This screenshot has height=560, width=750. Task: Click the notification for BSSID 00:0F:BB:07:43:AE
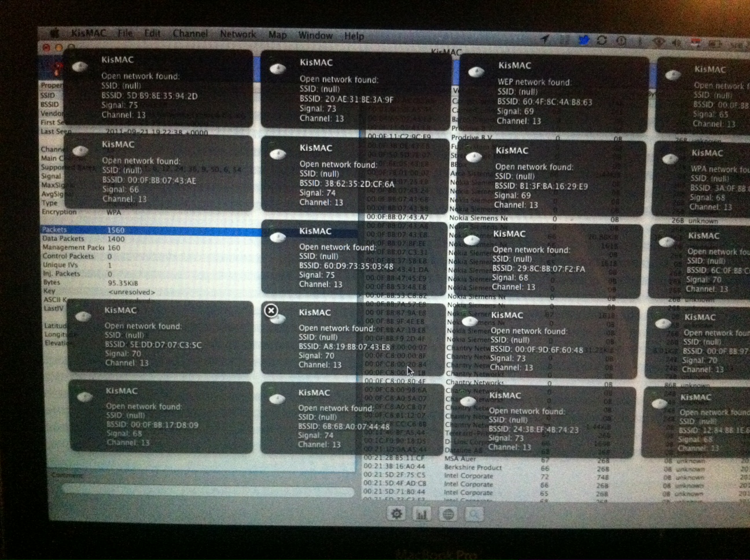click(159, 173)
